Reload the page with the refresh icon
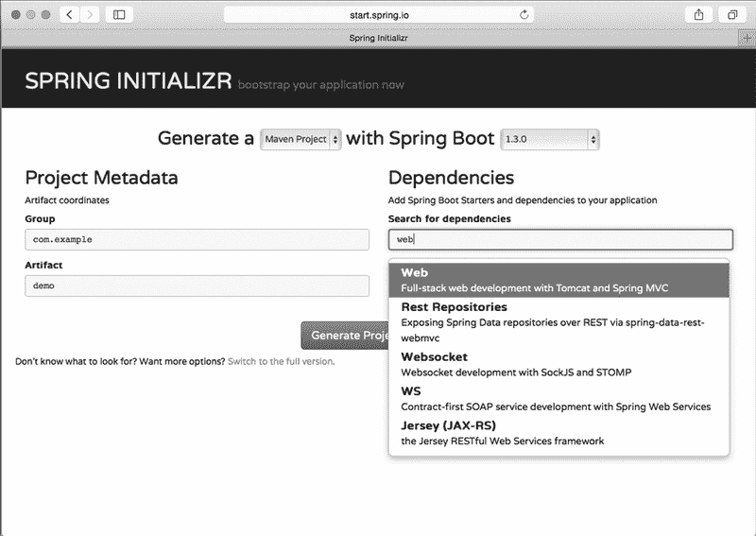The height and width of the screenshot is (536, 756). (x=524, y=14)
